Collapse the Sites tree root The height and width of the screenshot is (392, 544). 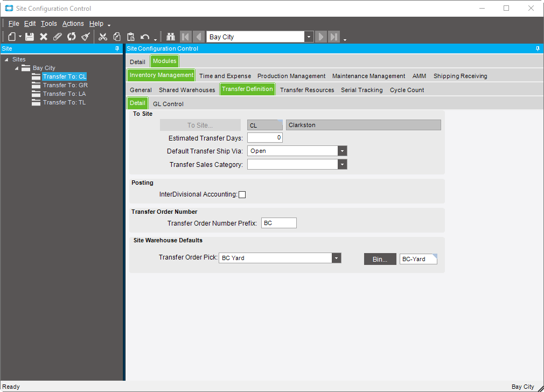6,60
